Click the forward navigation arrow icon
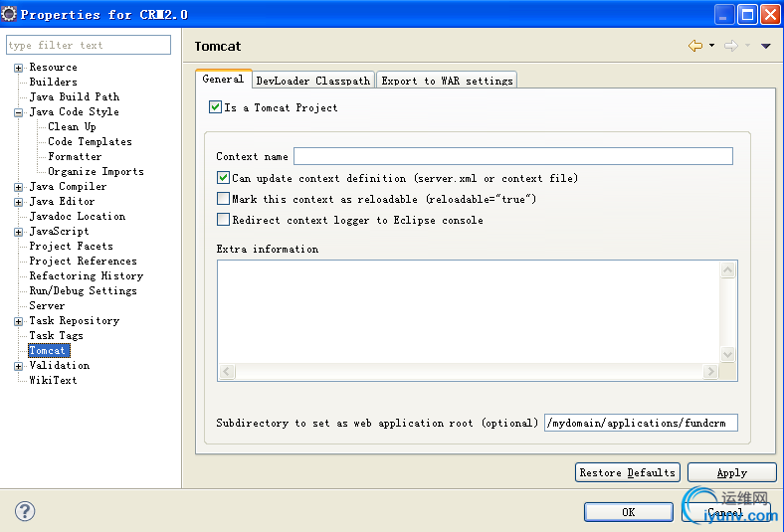Image resolution: width=784 pixels, height=532 pixels. [731, 46]
